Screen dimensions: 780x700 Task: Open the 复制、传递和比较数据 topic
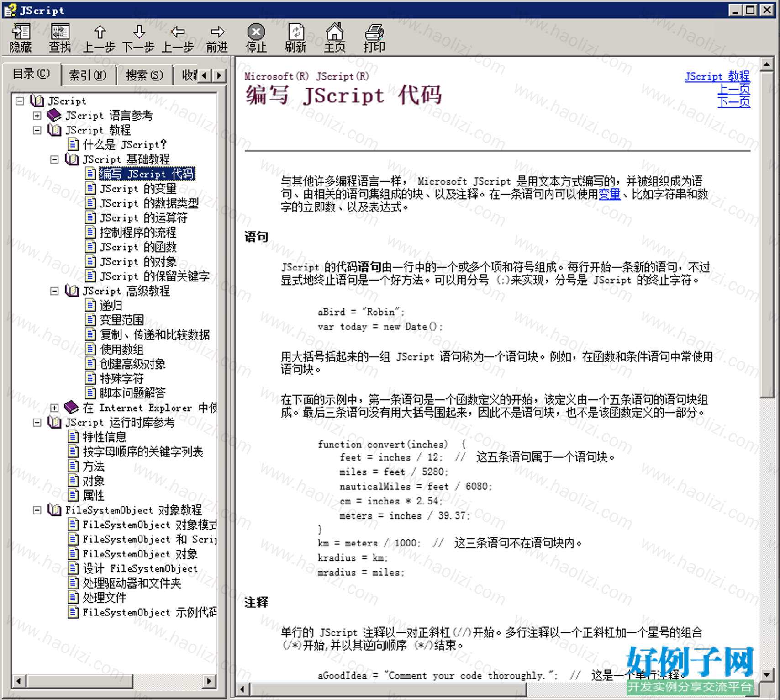point(155,334)
